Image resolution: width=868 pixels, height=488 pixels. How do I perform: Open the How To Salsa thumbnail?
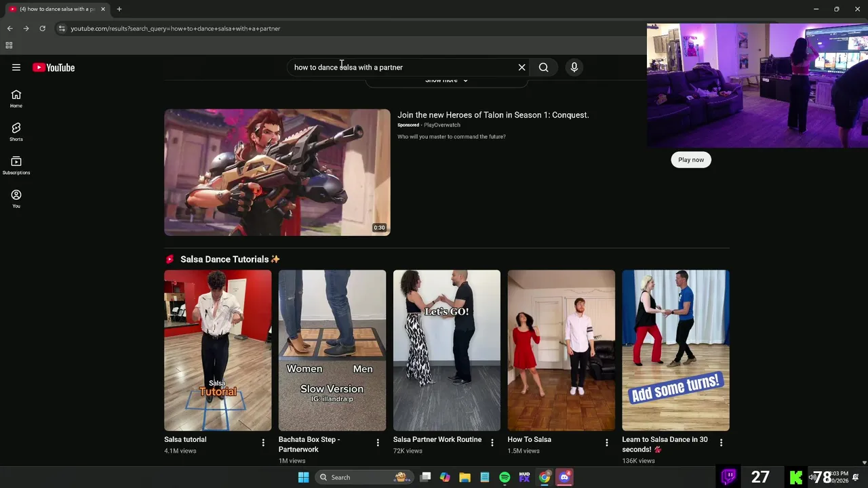(561, 350)
